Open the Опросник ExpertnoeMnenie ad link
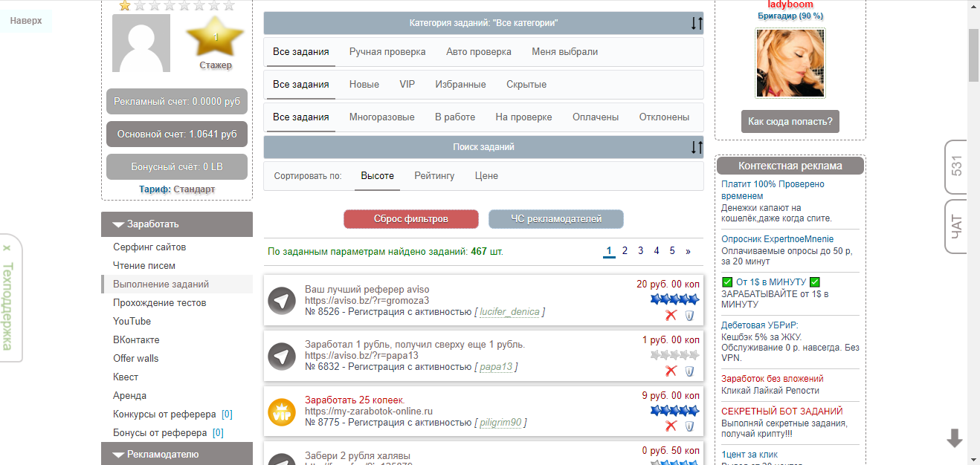Image resolution: width=980 pixels, height=465 pixels. coord(778,239)
